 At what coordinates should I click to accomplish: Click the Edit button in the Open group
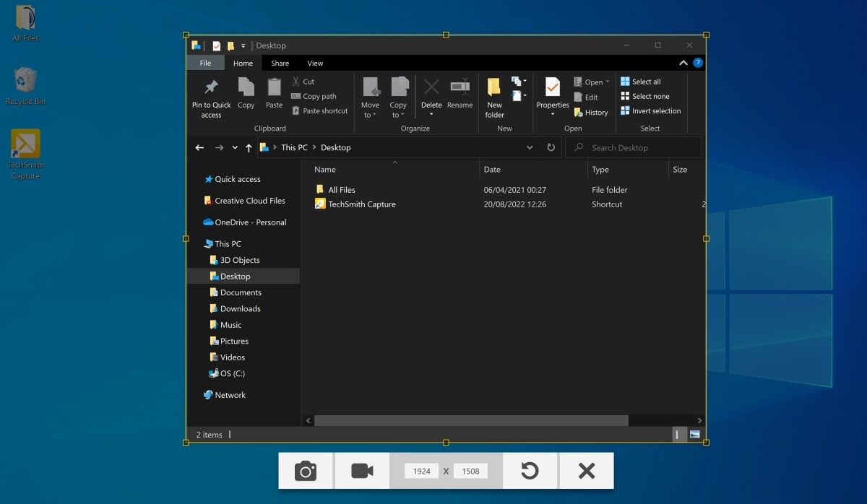tap(590, 97)
